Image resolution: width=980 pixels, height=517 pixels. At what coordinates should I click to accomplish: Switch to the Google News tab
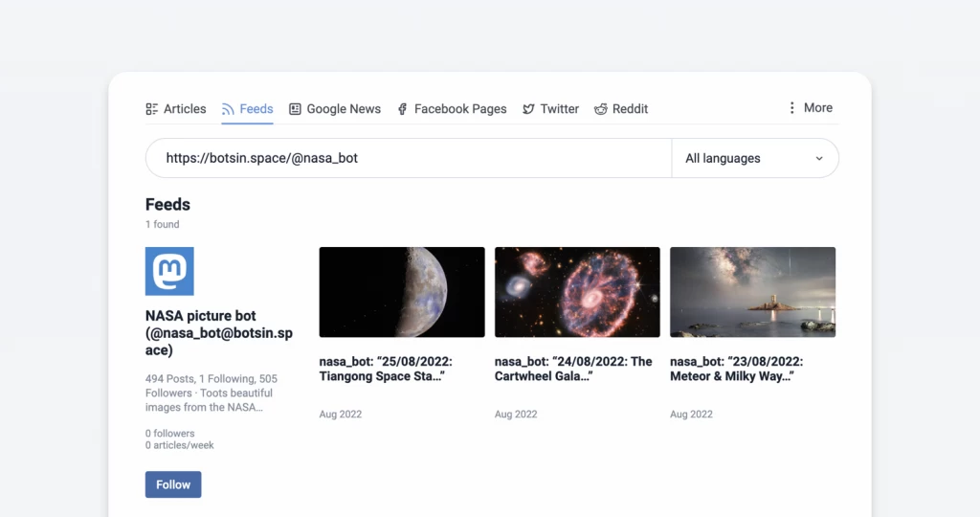(344, 109)
